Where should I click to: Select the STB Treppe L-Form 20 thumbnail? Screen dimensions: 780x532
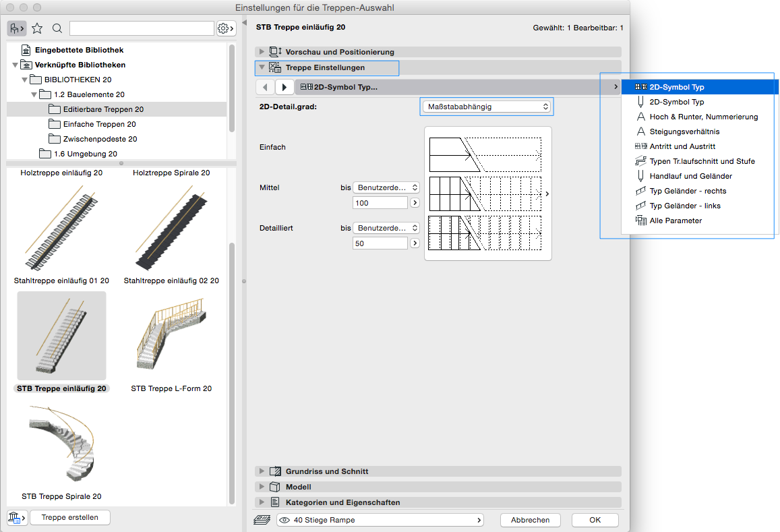pos(171,336)
